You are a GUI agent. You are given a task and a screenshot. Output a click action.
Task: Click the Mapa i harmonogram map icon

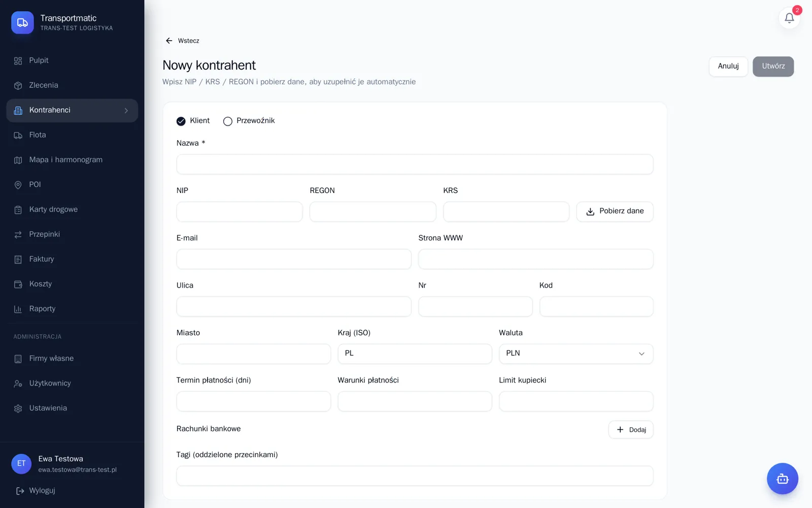click(18, 161)
